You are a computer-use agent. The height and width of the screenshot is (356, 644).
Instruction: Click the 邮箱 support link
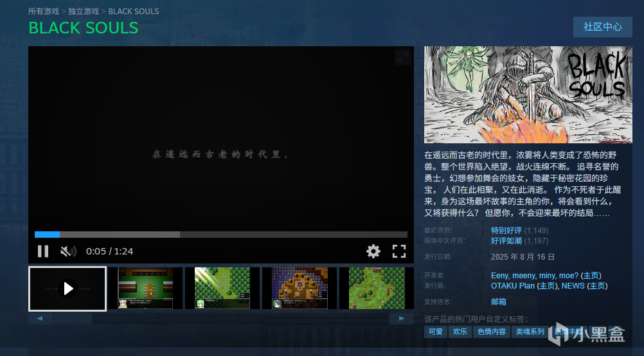pos(499,302)
